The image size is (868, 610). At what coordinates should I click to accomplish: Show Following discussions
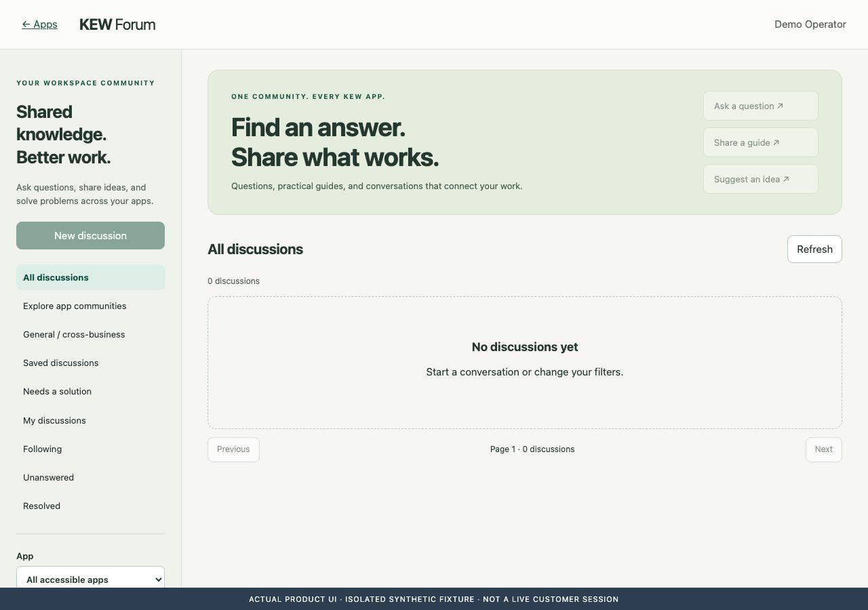pos(90,449)
